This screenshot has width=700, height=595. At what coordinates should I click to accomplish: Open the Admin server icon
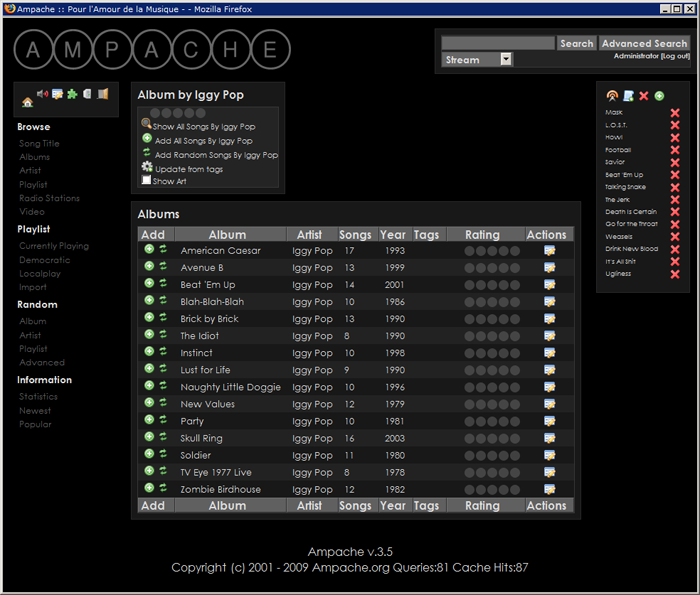(x=87, y=94)
